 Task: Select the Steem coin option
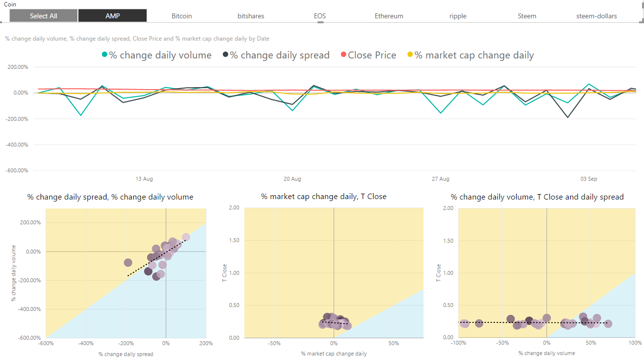pyautogui.click(x=527, y=16)
